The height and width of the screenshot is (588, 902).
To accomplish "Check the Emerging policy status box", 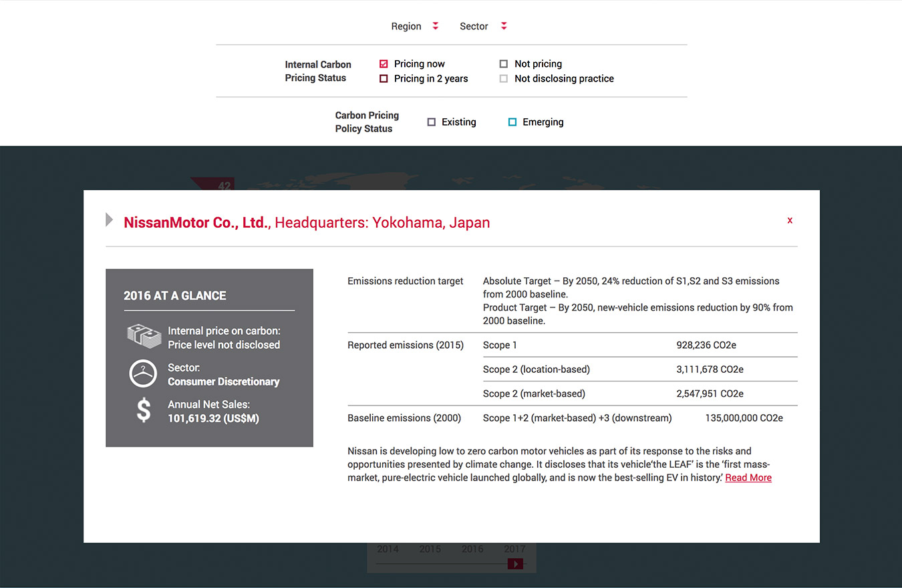I will (512, 122).
